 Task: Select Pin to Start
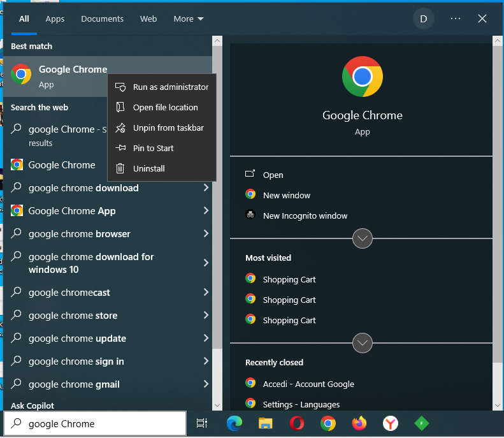162,149
